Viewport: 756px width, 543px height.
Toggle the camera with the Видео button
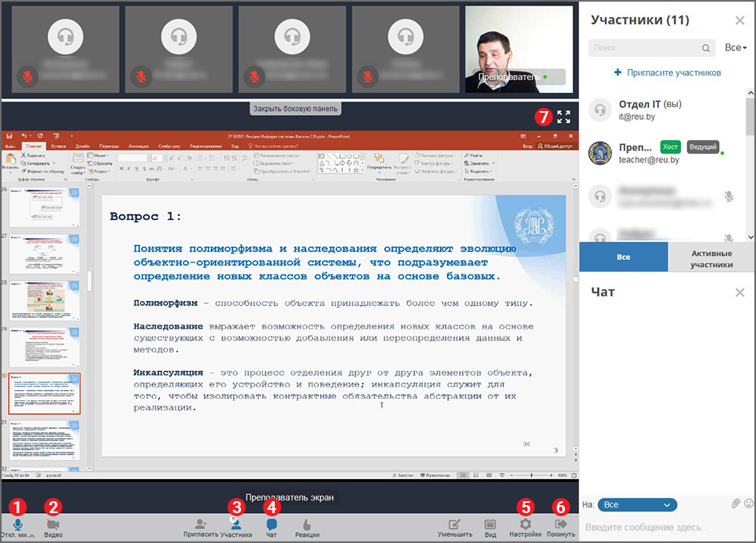coord(53,524)
